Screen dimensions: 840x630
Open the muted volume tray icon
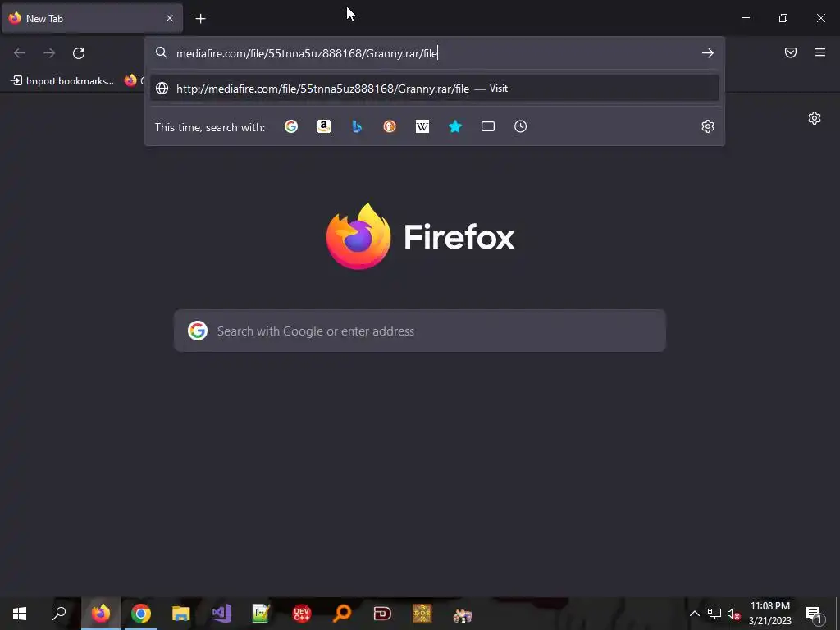pyautogui.click(x=733, y=614)
